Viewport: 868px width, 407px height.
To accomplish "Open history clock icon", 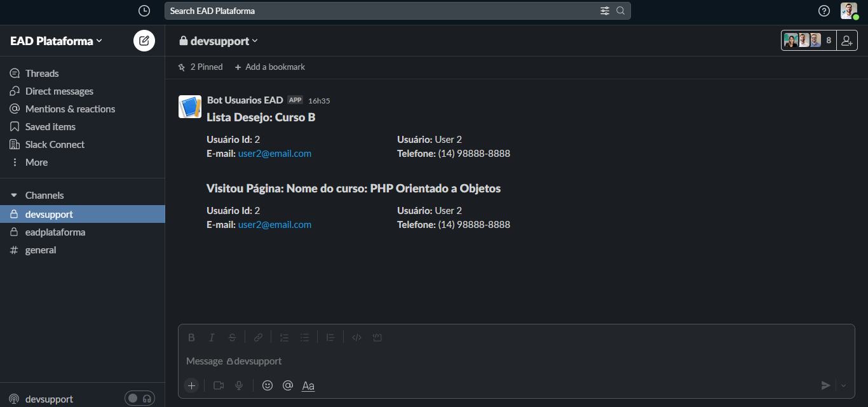I will (144, 11).
